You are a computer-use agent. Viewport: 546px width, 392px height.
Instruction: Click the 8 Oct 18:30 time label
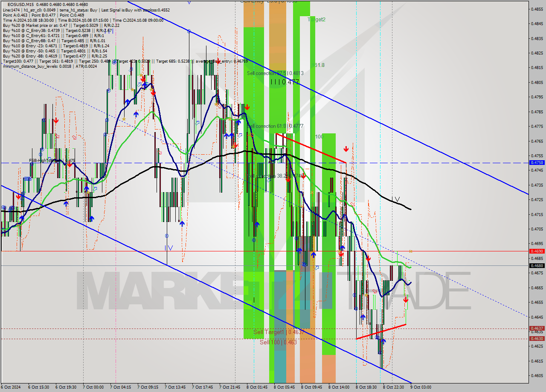click(x=366, y=387)
